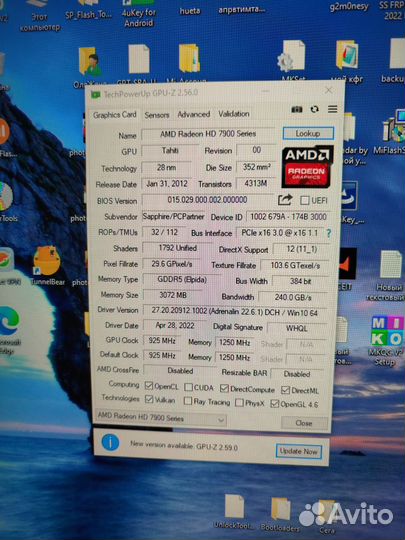Open 4uKey for Android shortcut
Screen dimensions: 405x540
pyautogui.click(x=138, y=14)
